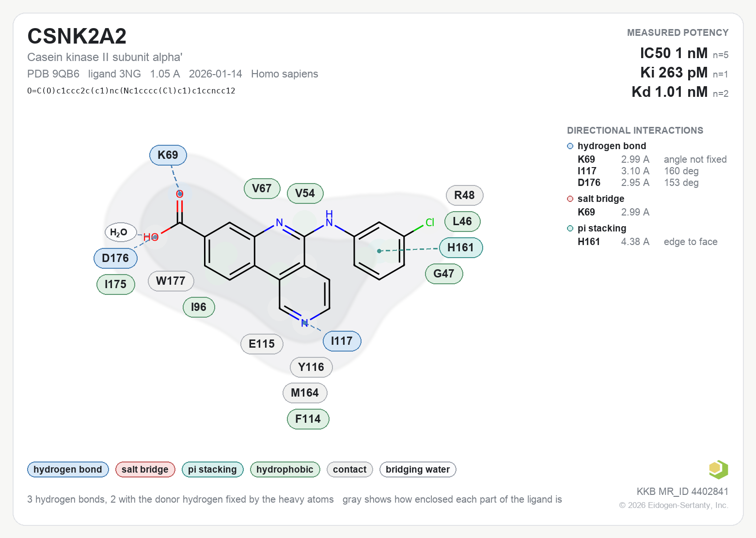This screenshot has height=538, width=756.
Task: Select the I117 hydrogen bond residue
Action: point(342,341)
